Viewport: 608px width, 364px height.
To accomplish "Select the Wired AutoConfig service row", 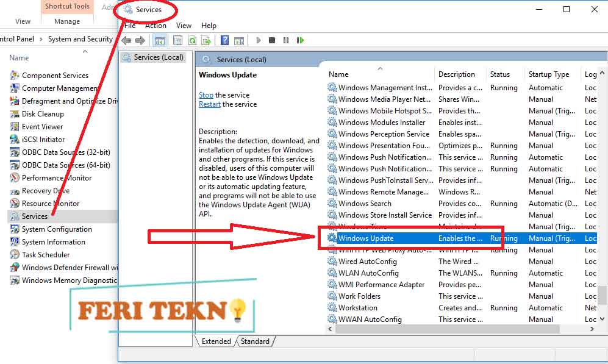I will click(x=462, y=262).
